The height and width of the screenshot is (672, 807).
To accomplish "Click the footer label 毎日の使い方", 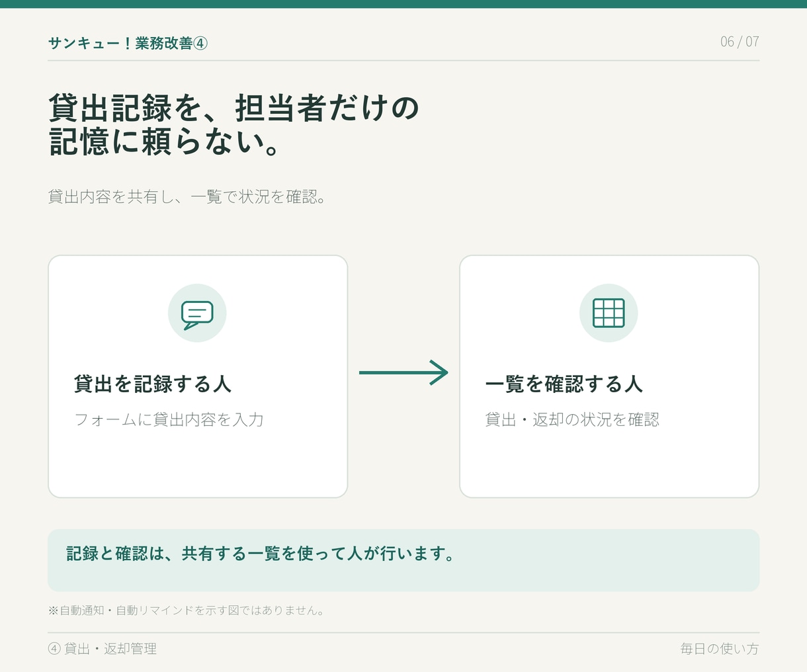I will 720,649.
